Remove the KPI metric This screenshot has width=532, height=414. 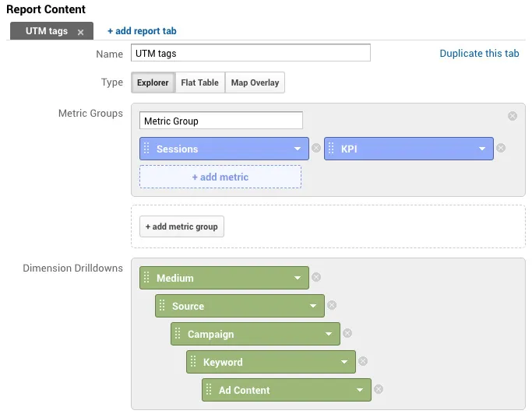(500, 148)
